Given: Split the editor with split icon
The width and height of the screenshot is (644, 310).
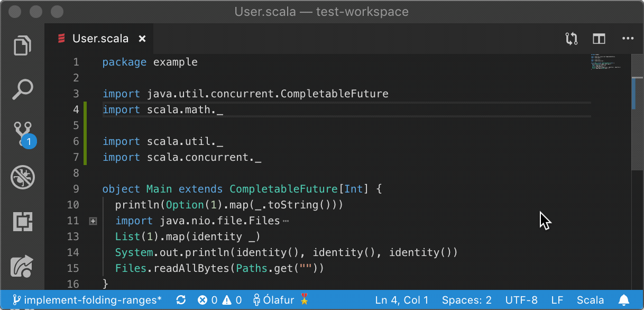Looking at the screenshot, I should coord(599,39).
